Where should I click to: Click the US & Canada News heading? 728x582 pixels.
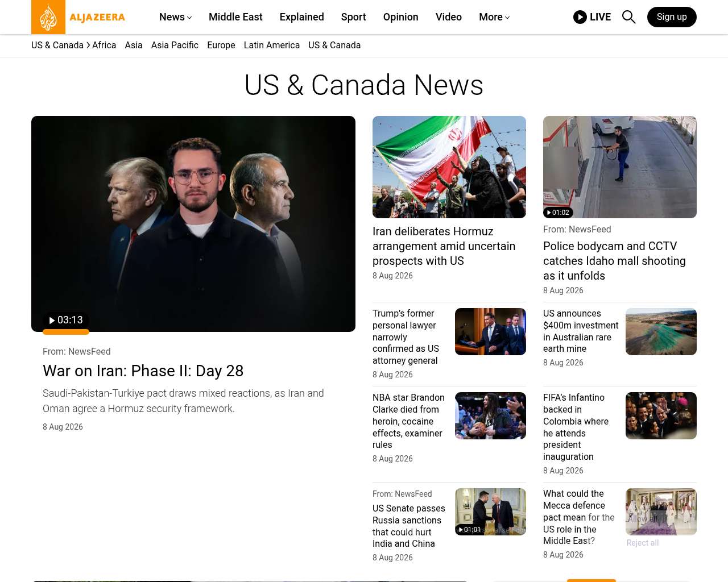(364, 85)
